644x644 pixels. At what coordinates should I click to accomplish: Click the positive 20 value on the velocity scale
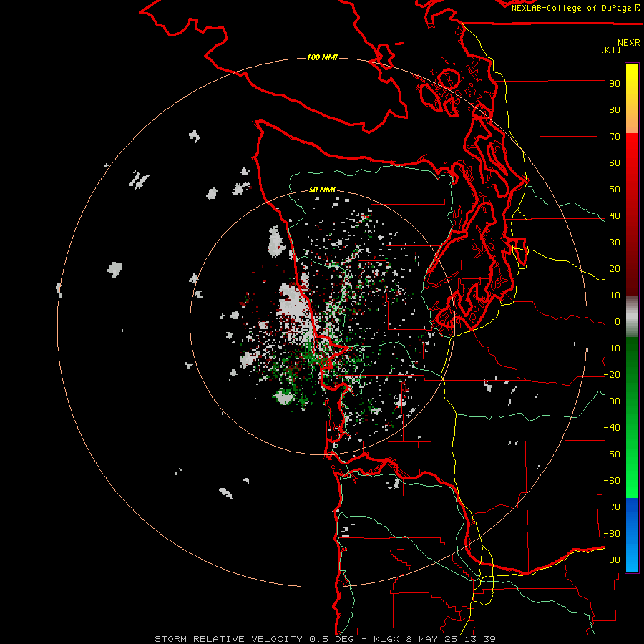[615, 269]
